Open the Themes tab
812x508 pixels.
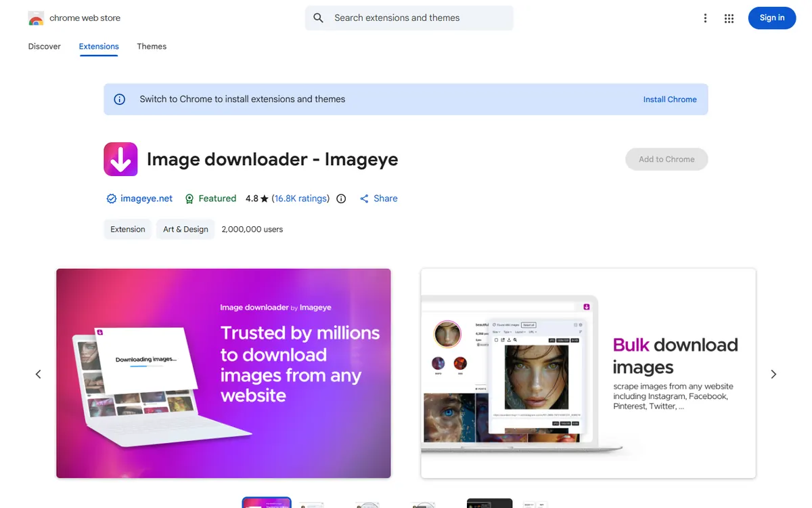pos(152,46)
